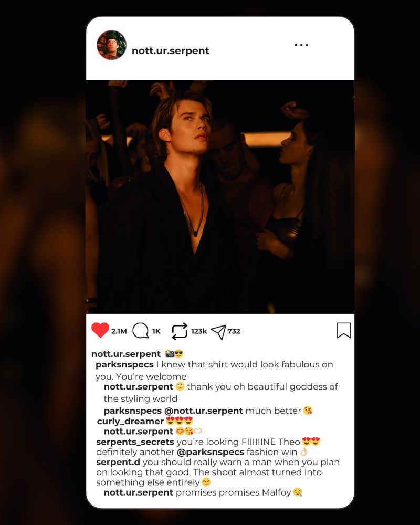Viewport: 420px width, 525px height.
Task: Open nott.ur.serpent profile picture
Action: point(111,45)
